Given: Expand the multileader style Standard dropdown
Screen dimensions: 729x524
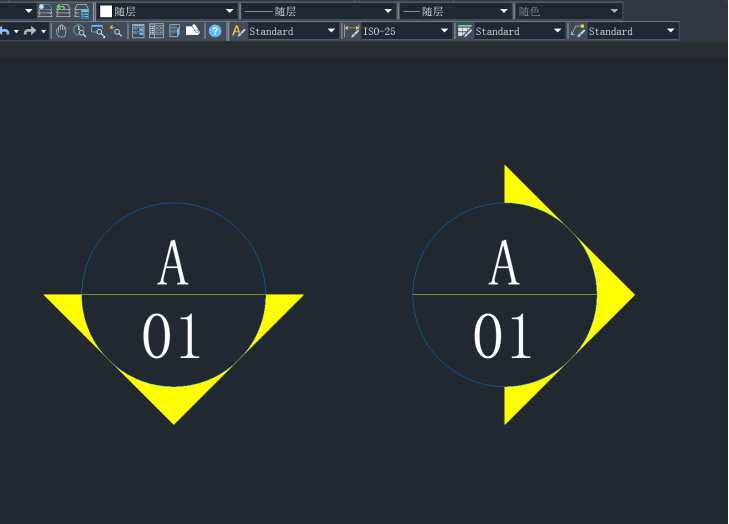Looking at the screenshot, I should [670, 31].
